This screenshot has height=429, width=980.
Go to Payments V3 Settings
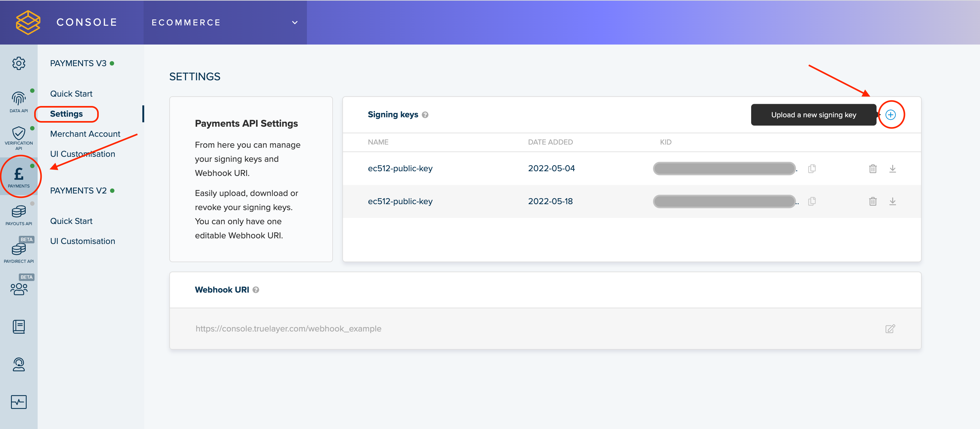click(x=66, y=114)
